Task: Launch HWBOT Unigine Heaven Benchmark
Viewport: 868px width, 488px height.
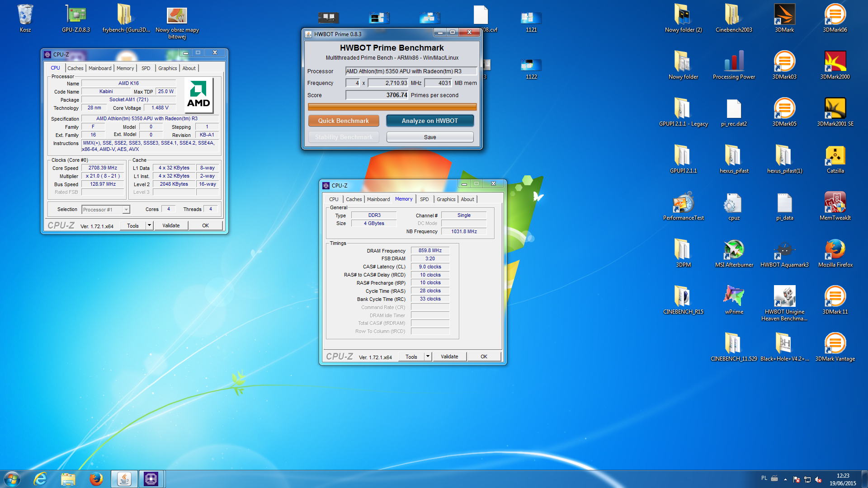Action: 784,304
